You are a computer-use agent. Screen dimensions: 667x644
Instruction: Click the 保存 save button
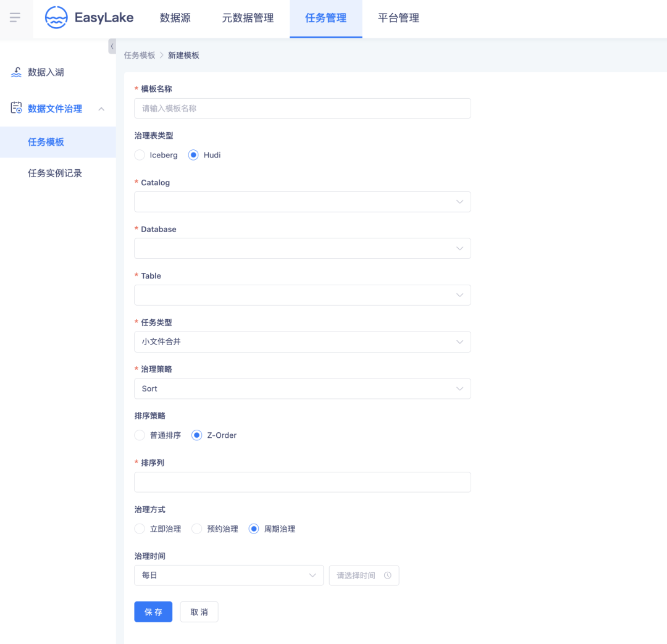(153, 612)
